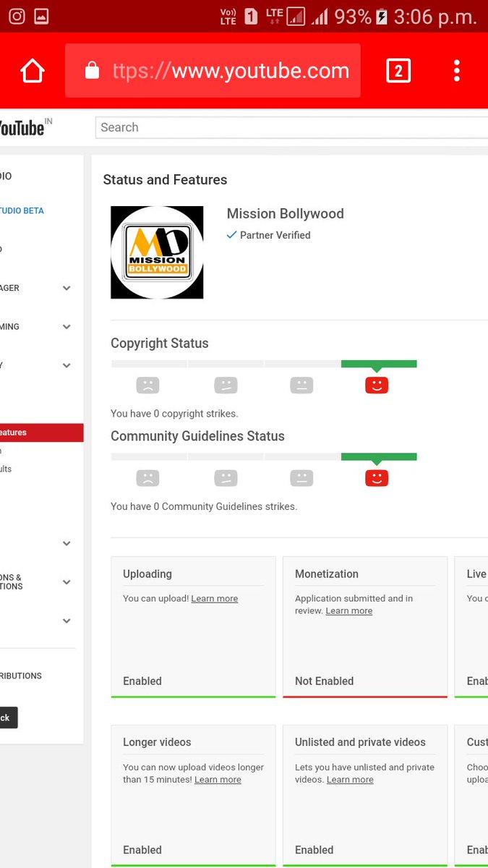Click the 'Enabled' status under Longer videos
Image resolution: width=488 pixels, height=868 pixels.
tap(142, 850)
